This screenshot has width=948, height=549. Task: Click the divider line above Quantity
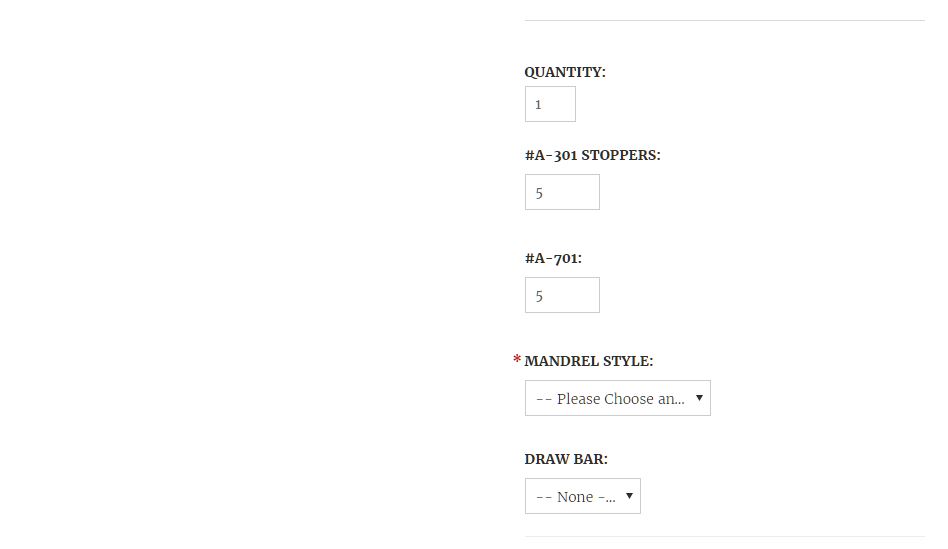[x=724, y=20]
